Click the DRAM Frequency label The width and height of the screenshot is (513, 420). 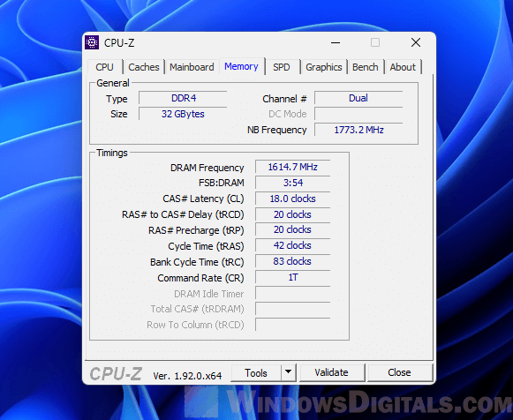click(207, 168)
